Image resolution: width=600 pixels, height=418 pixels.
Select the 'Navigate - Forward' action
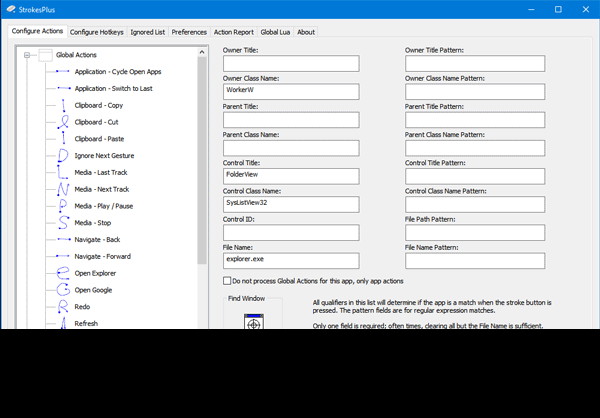[x=103, y=256]
